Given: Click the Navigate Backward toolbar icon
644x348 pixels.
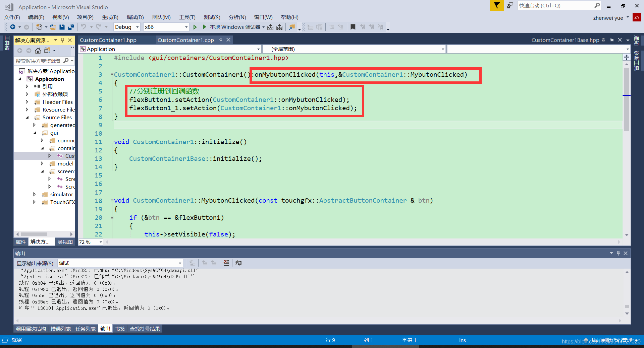Looking at the screenshot, I should pyautogui.click(x=13, y=27).
